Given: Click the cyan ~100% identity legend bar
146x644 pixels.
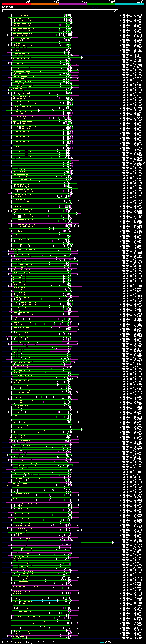Looking at the screenshot, I should [130, 4].
